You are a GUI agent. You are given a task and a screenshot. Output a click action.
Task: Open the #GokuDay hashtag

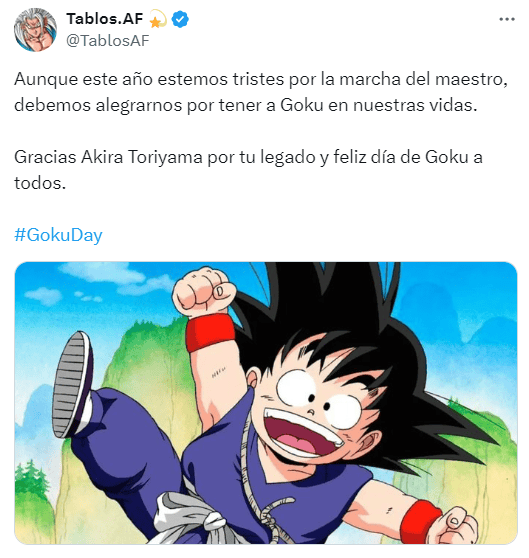click(x=58, y=235)
